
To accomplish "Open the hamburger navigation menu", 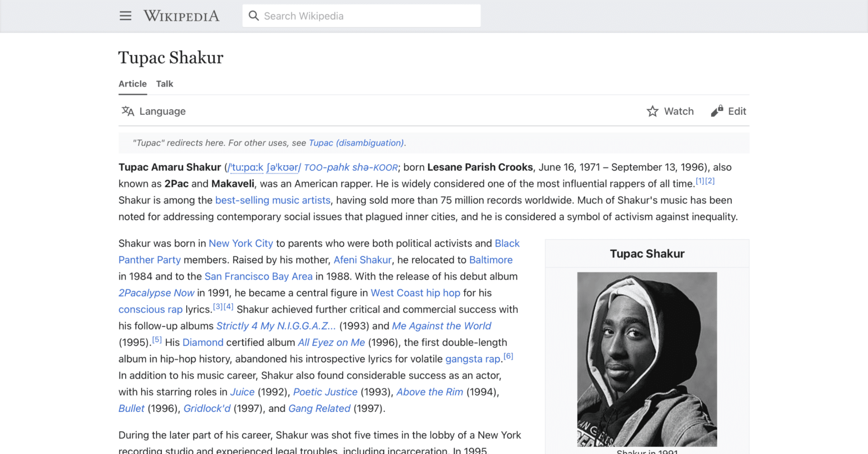I will tap(125, 16).
